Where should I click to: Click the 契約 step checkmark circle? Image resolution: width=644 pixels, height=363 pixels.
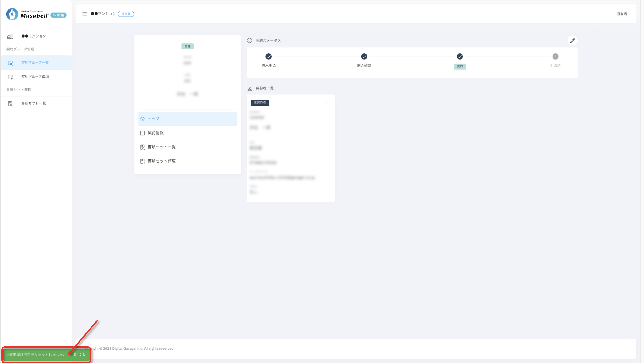459,57
